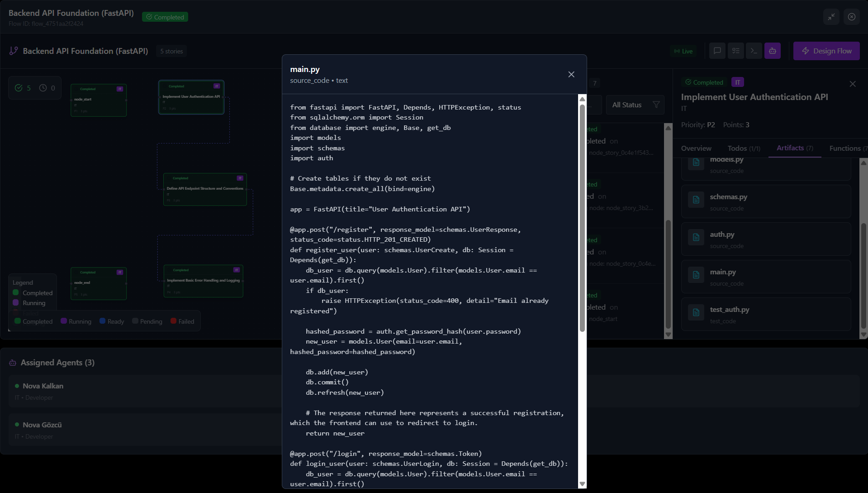This screenshot has height=493, width=868.
Task: Click the auth.py file icon
Action: (696, 237)
